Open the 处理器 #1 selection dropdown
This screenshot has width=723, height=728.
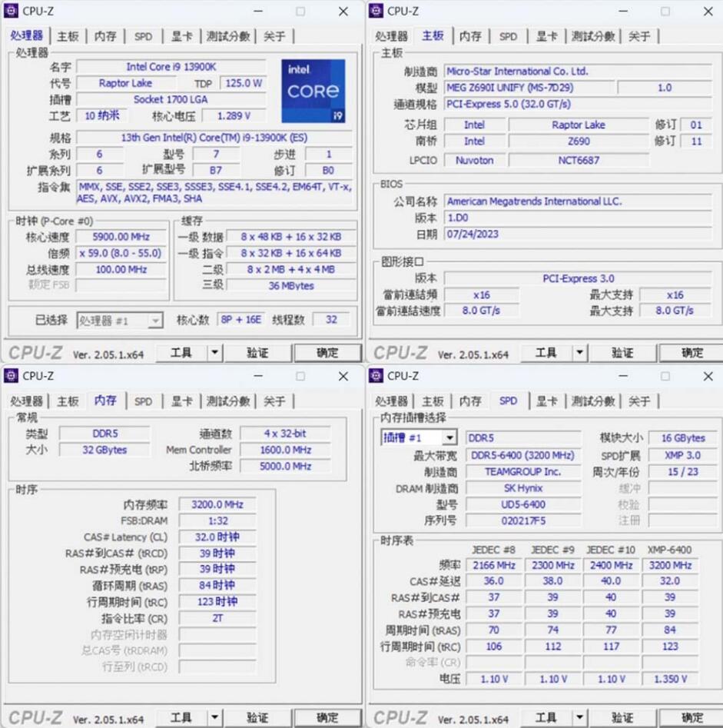[x=157, y=320]
